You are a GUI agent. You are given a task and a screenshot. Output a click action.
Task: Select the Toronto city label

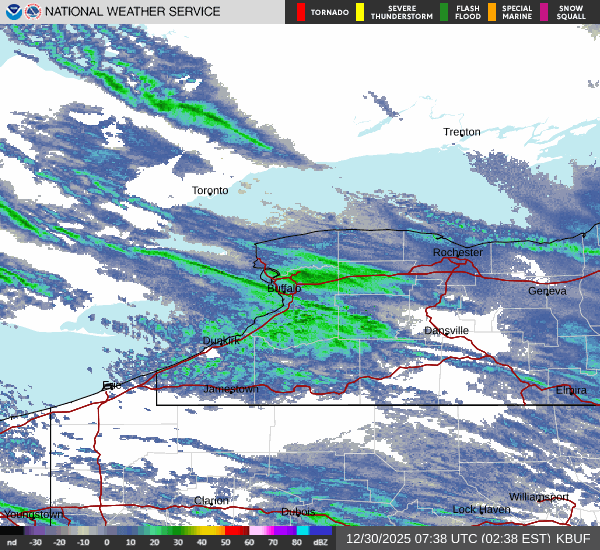tap(210, 190)
